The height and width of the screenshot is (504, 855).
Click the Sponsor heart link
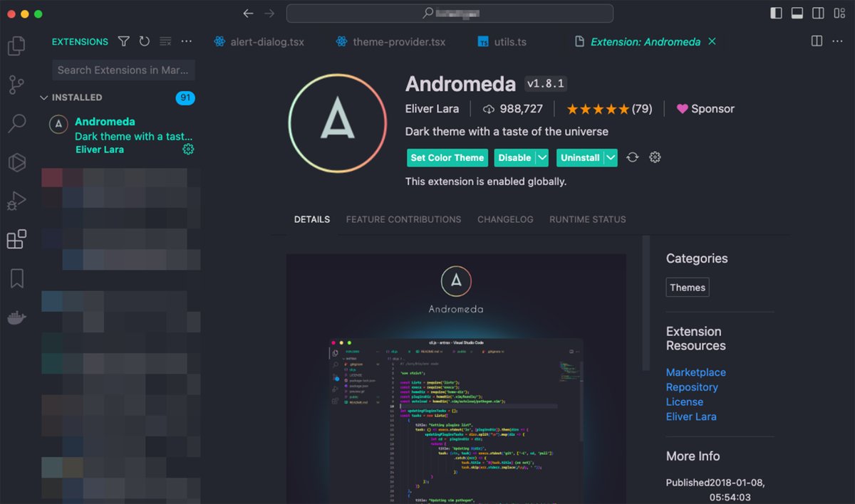click(705, 109)
